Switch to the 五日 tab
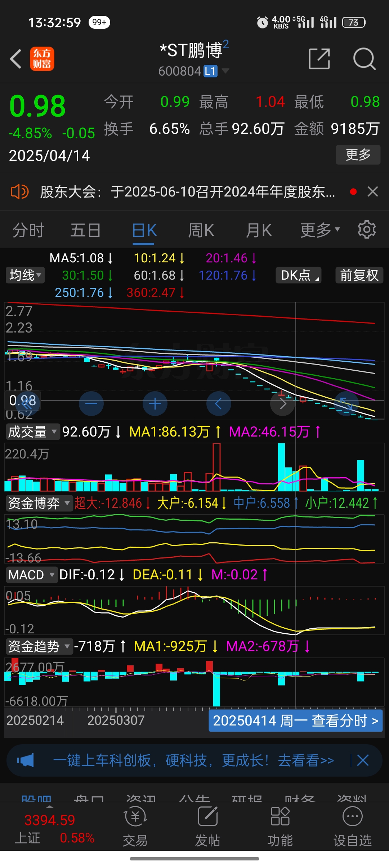 (x=85, y=230)
